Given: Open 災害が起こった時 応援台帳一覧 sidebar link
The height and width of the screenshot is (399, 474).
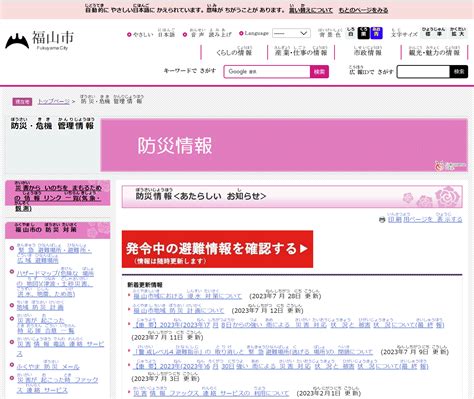Looking at the screenshot, I should pyautogui.click(x=46, y=324).
